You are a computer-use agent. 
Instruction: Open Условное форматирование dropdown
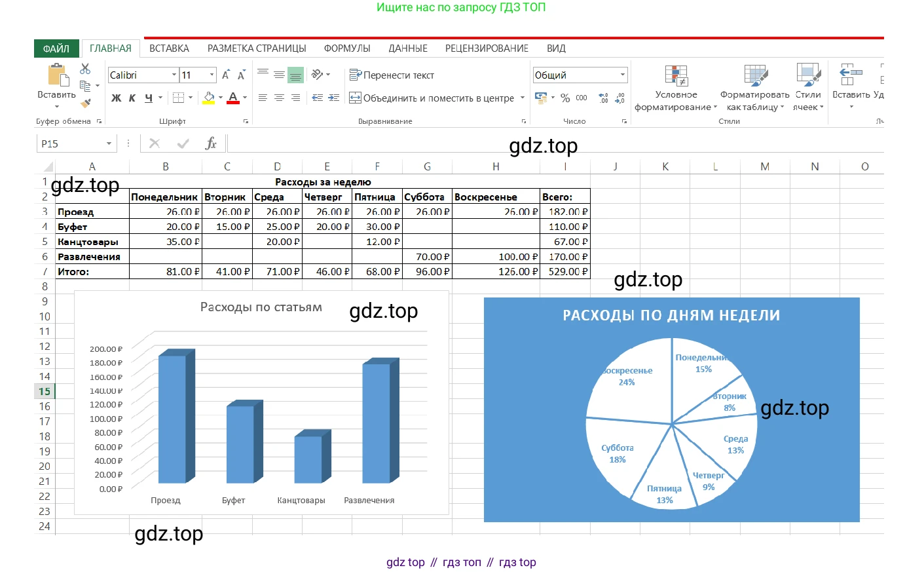point(676,88)
